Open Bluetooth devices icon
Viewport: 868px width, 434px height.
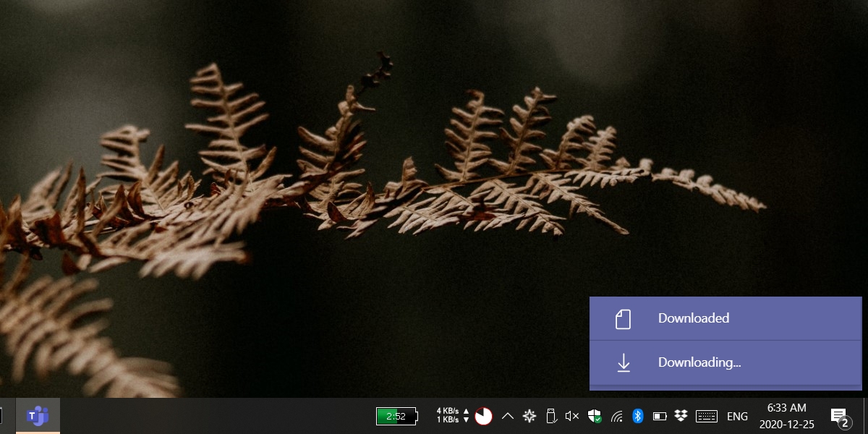click(638, 416)
